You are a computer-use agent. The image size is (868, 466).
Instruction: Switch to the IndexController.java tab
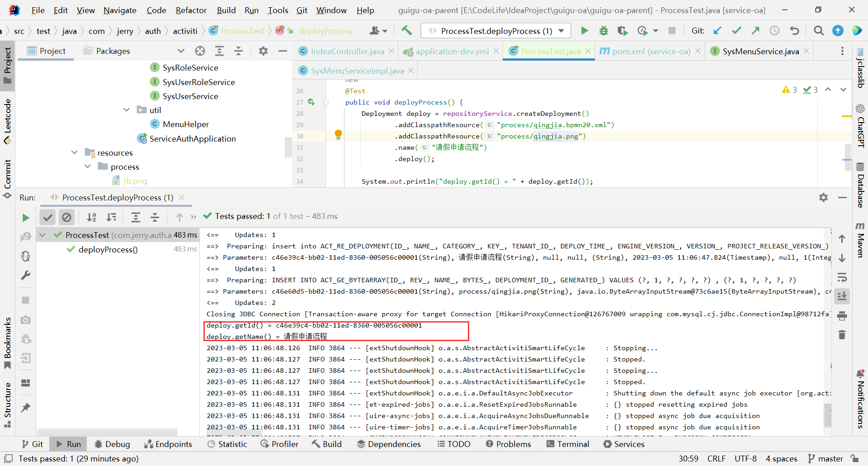tap(347, 52)
